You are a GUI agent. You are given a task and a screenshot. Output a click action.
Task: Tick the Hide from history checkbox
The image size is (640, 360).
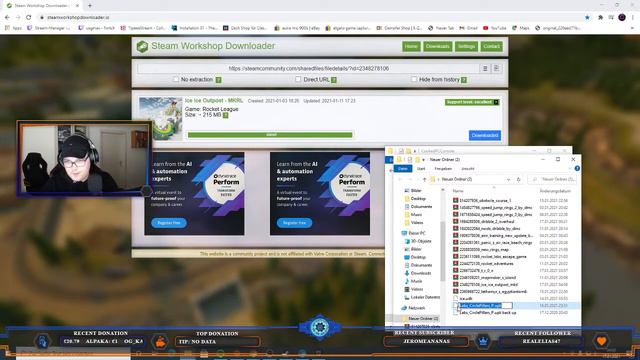[414, 79]
